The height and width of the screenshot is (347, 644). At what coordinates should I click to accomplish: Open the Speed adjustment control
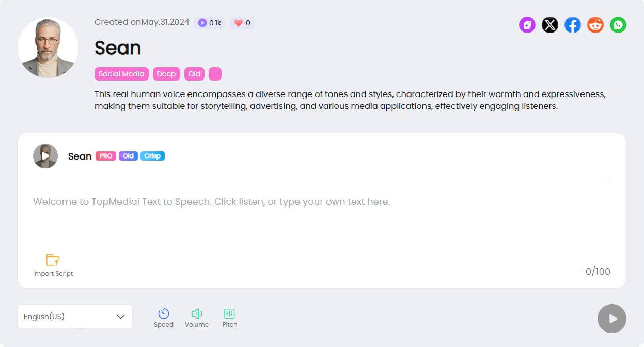click(x=163, y=317)
